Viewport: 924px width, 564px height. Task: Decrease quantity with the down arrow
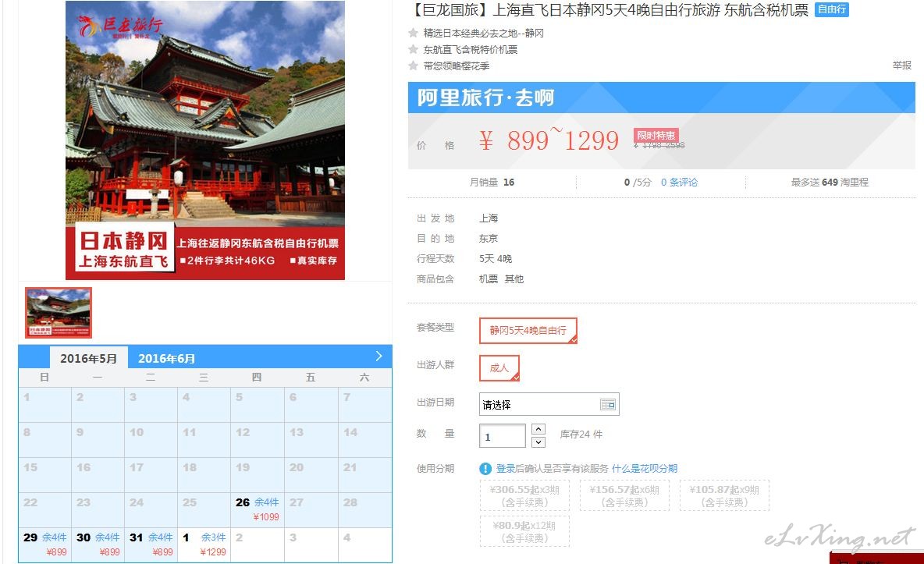pyautogui.click(x=538, y=442)
